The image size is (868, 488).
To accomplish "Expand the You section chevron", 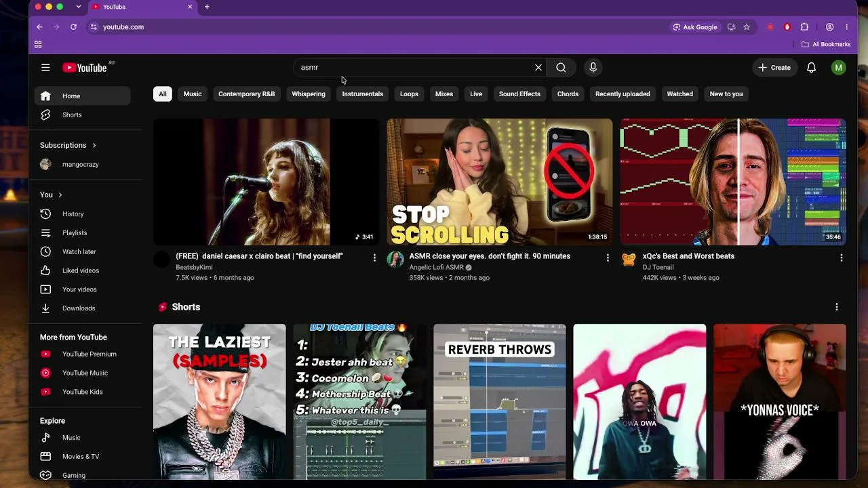I will point(60,195).
